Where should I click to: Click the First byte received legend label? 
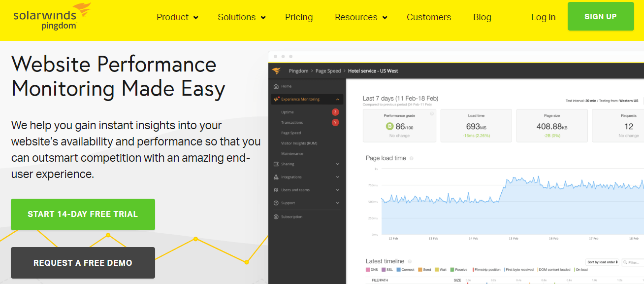519,270
